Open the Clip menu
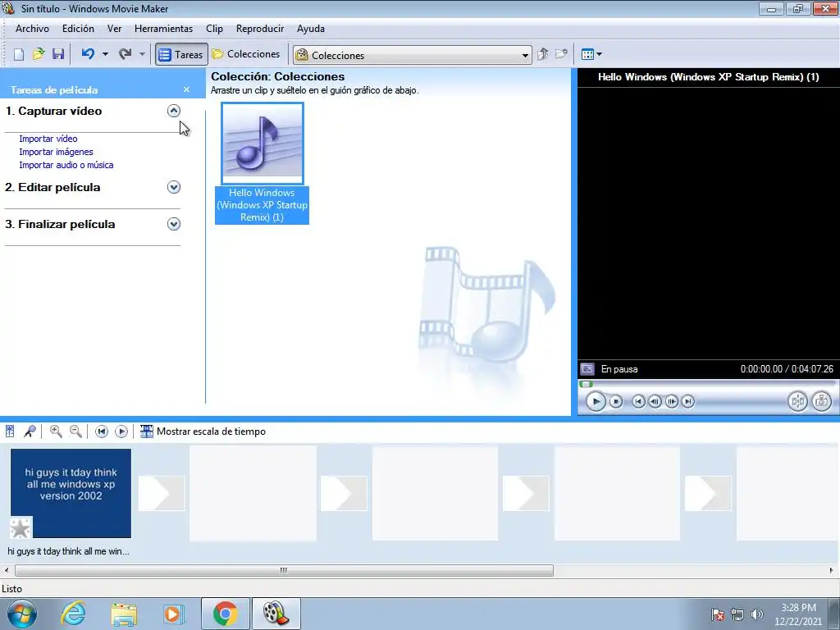 [214, 29]
